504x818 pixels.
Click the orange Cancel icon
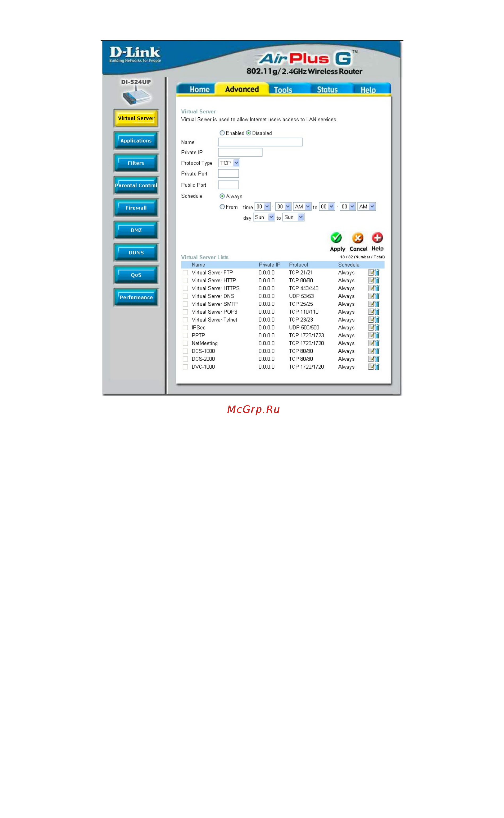point(358,238)
